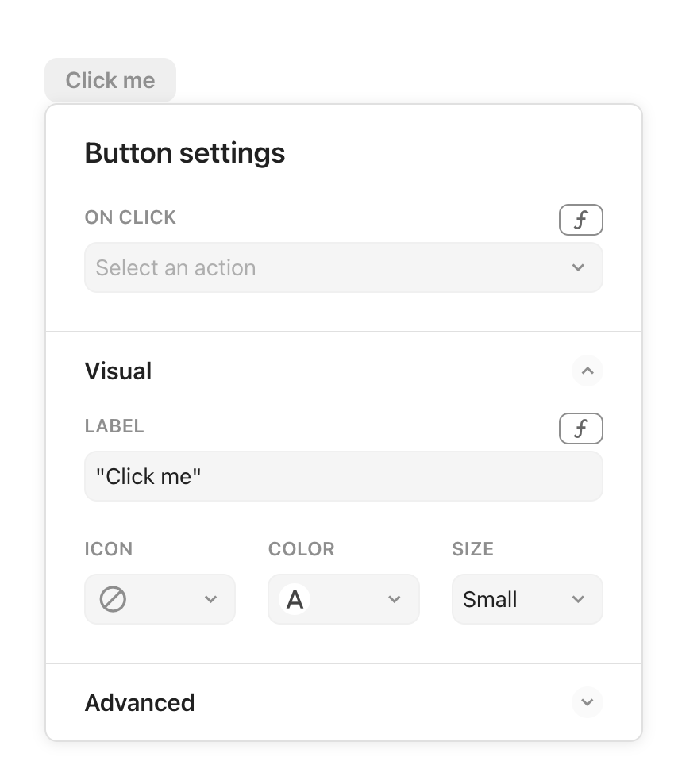Click the "Click me" preview button
Viewport: 678px width, 784px height.
pyautogui.click(x=110, y=80)
